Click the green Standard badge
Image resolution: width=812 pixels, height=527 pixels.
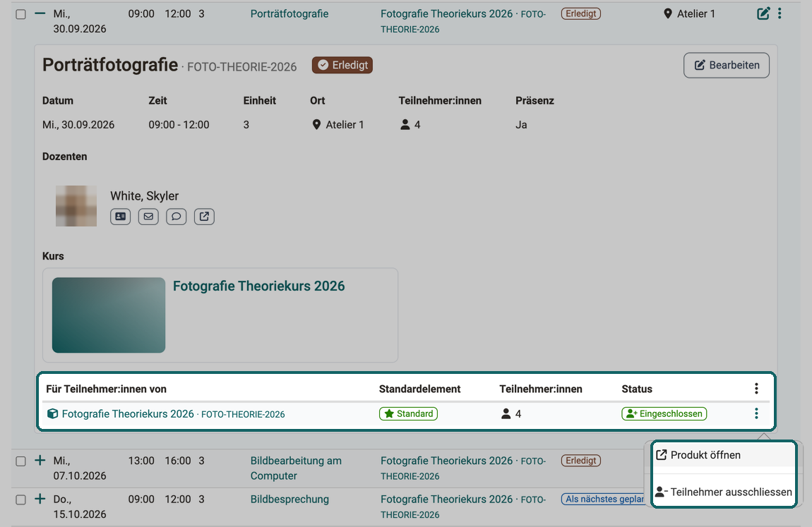(409, 413)
